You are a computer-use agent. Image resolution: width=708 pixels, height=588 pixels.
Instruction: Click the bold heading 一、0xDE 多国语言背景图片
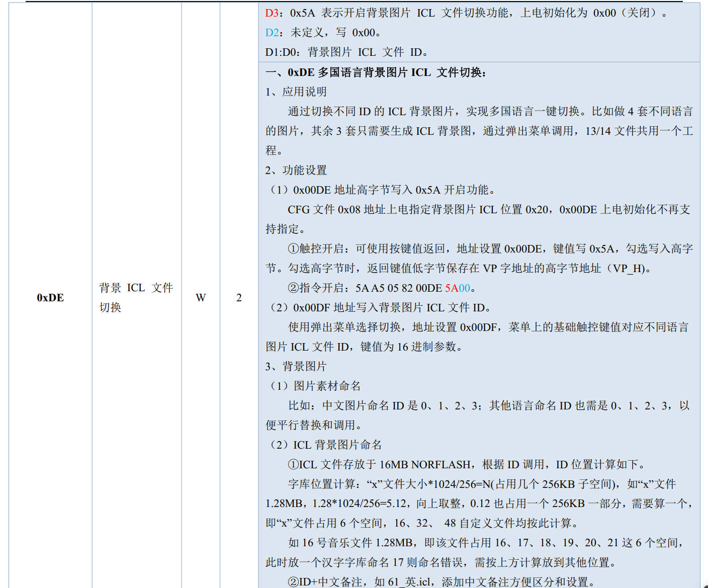coord(376,72)
